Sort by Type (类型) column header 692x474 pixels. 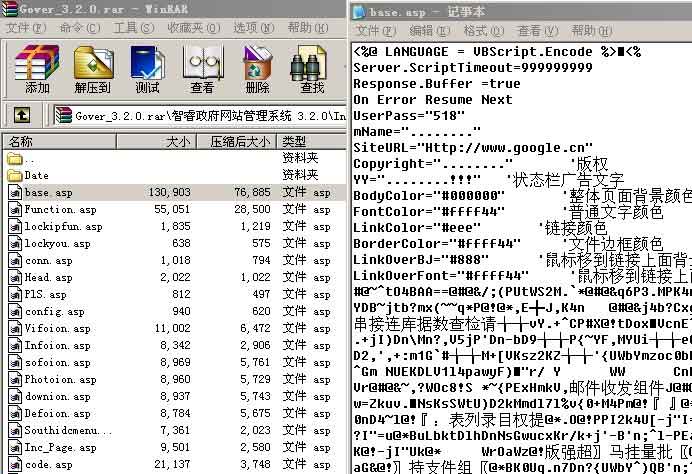[311, 142]
